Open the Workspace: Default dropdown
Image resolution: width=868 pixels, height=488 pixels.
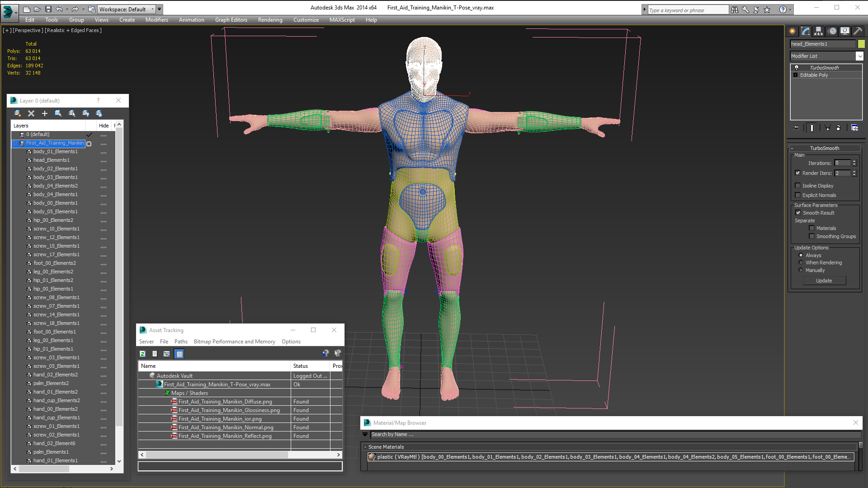tap(127, 9)
